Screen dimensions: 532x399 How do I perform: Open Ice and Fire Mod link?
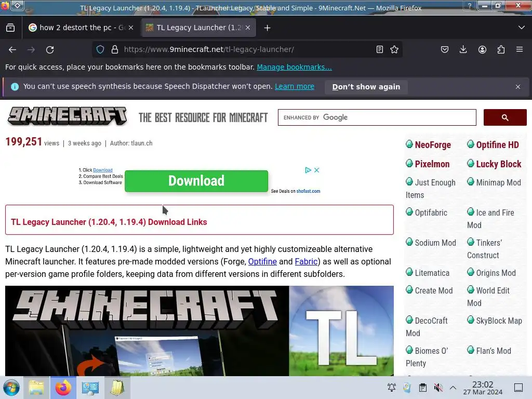click(x=490, y=219)
